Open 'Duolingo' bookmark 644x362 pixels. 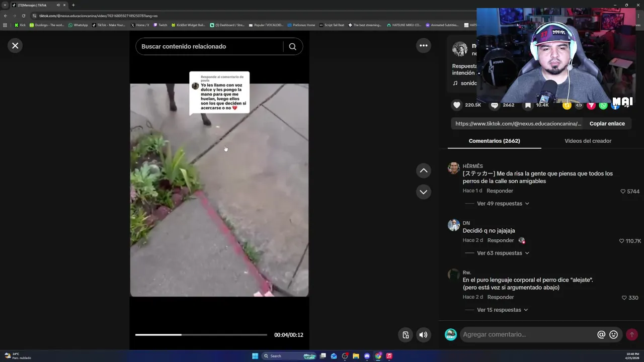click(x=47, y=25)
